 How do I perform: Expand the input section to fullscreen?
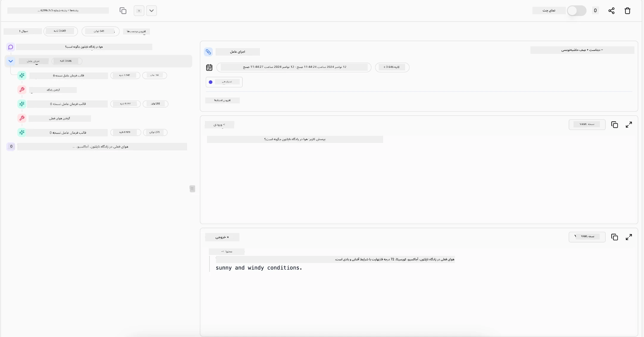coord(629,125)
